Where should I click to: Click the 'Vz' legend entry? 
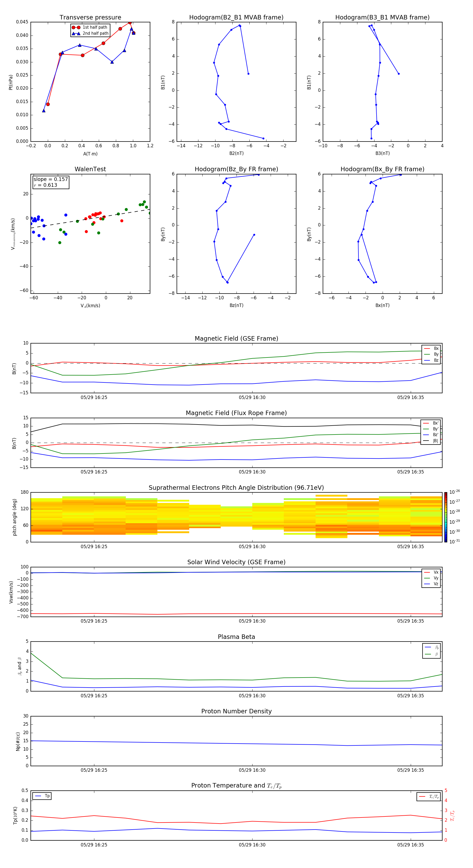click(431, 584)
